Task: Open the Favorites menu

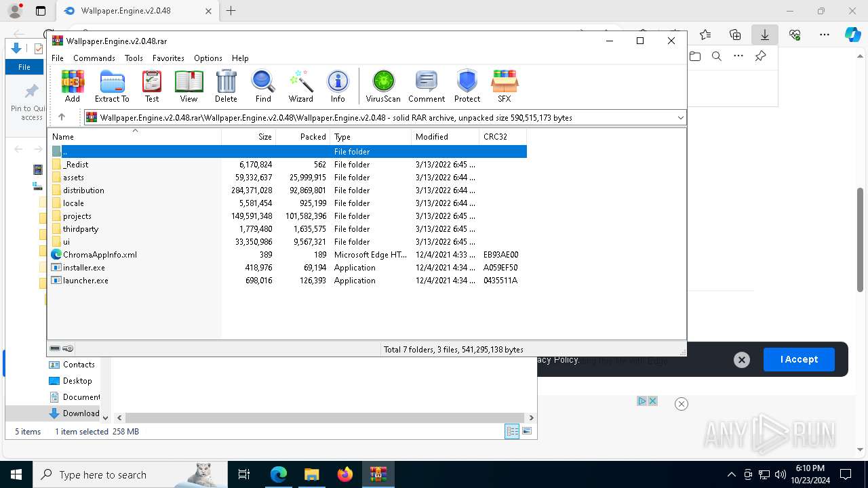Action: 168,58
